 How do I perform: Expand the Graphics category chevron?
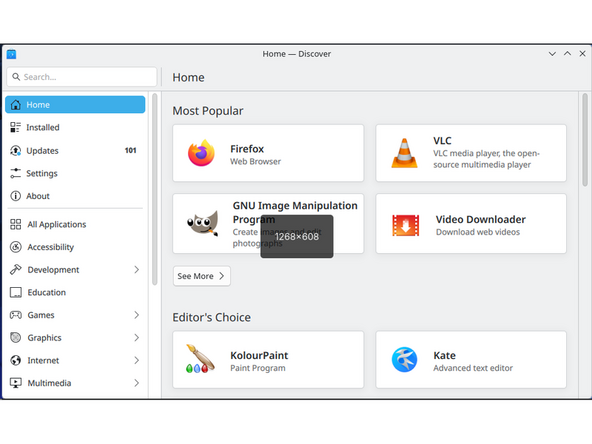137,338
